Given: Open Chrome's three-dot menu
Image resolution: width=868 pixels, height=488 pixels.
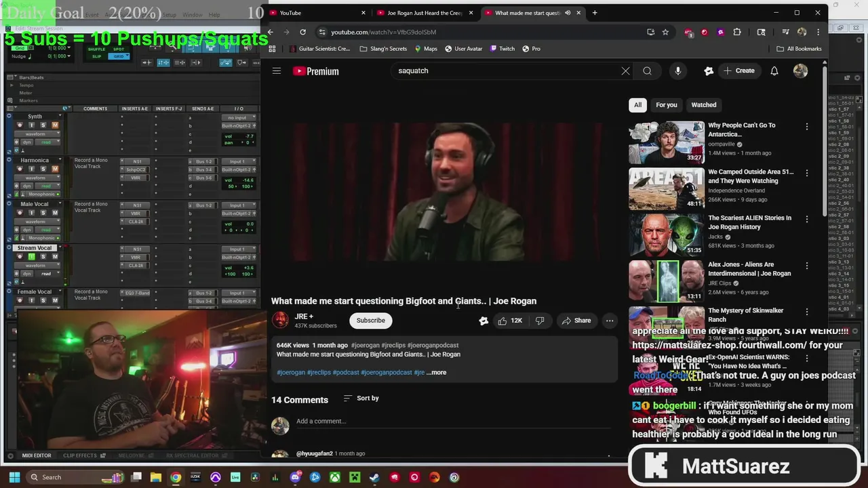Looking at the screenshot, I should [x=818, y=32].
